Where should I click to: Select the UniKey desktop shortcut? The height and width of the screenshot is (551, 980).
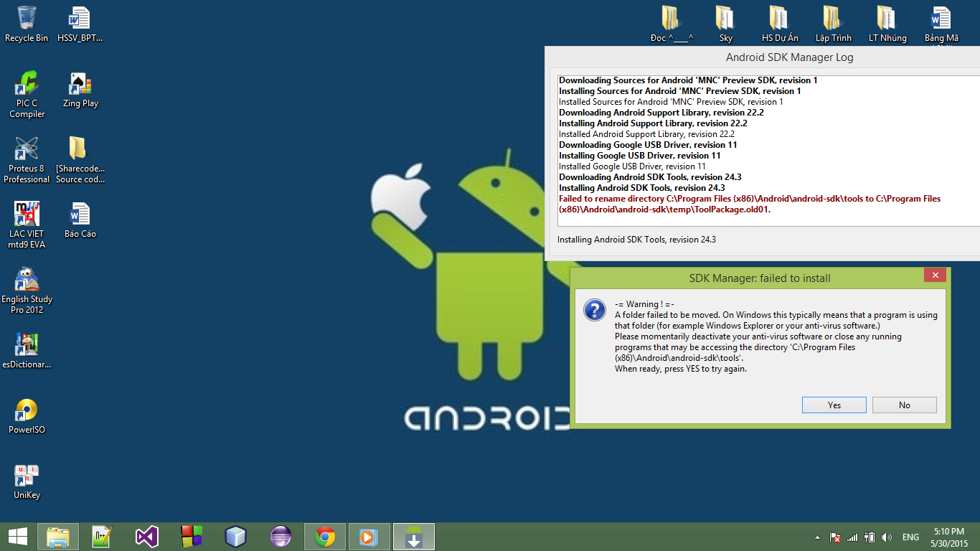(x=27, y=481)
